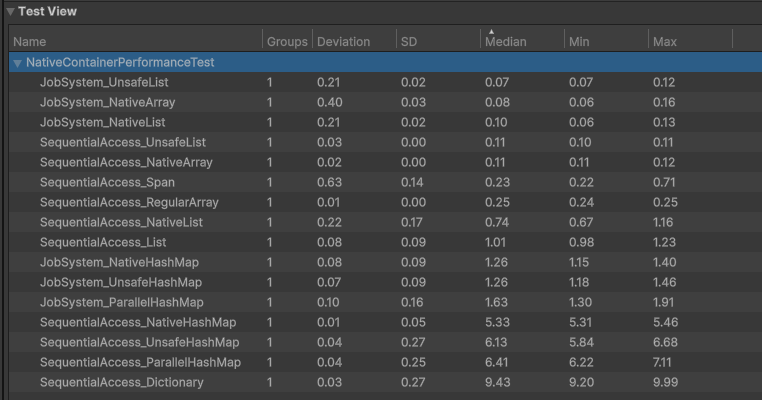Screen dimensions: 762x400
Task: Select the JobSystem_UnsafeHashMap row
Action: (385, 282)
